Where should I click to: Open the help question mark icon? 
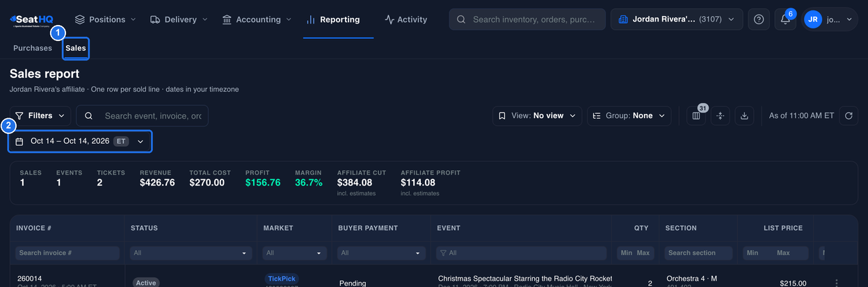pyautogui.click(x=759, y=19)
